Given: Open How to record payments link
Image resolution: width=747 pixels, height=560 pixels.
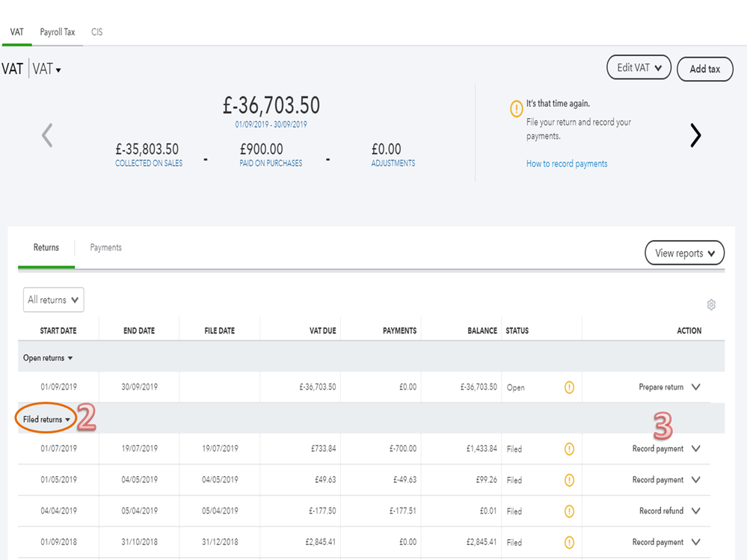Looking at the screenshot, I should [x=567, y=164].
